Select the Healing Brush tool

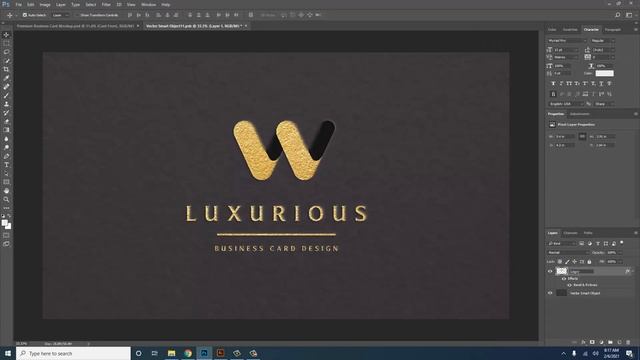6,87
